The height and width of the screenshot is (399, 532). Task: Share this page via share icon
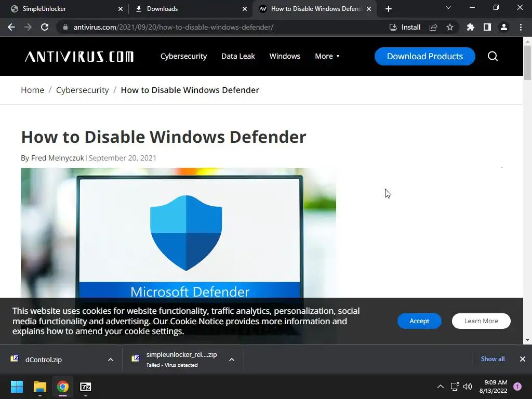(433, 27)
